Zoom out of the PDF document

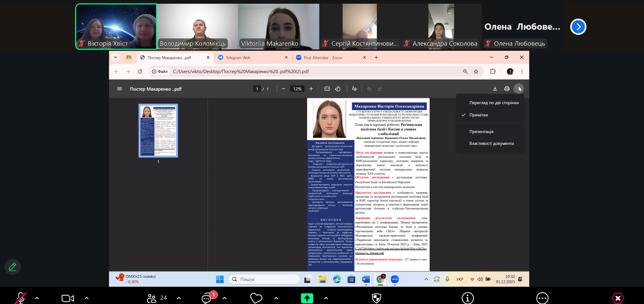(x=284, y=89)
